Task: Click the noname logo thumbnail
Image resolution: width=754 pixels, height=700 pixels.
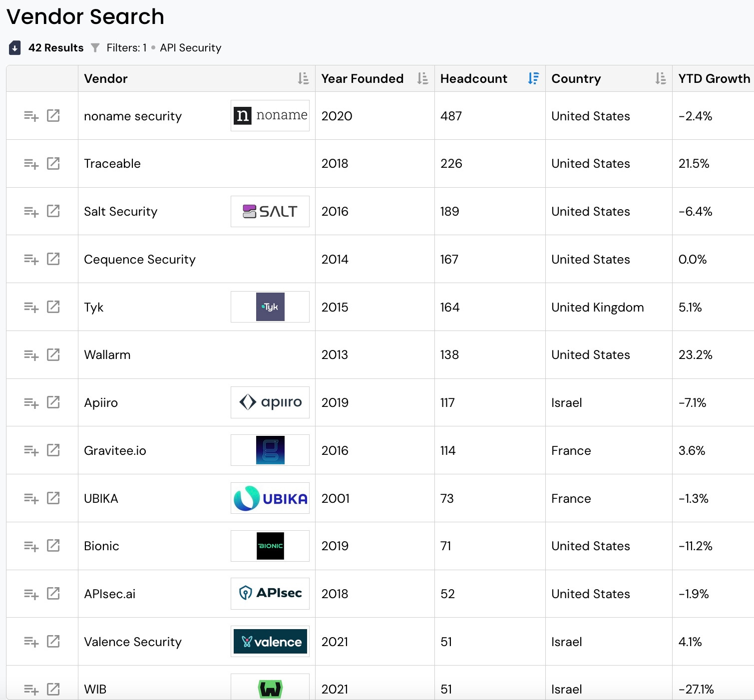Action: 270,116
